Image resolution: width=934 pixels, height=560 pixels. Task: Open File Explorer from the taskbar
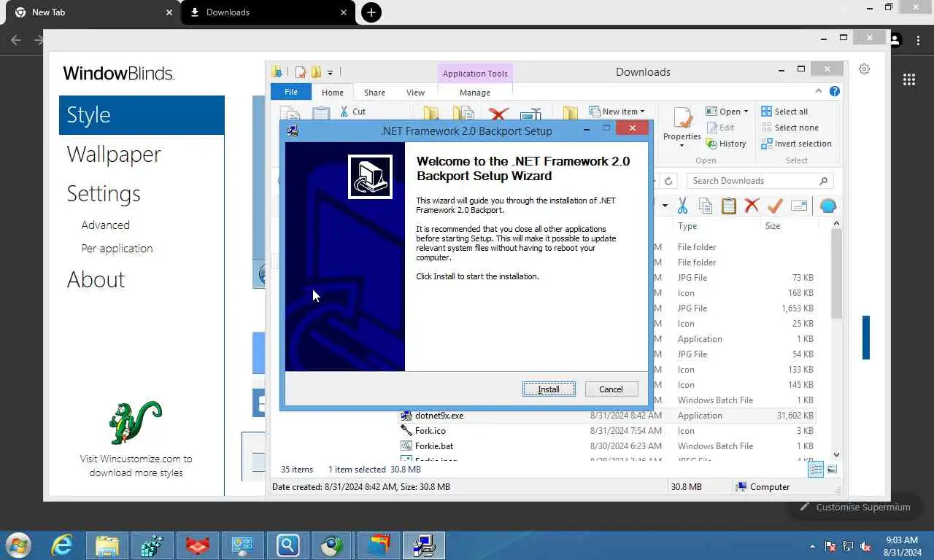(107, 545)
